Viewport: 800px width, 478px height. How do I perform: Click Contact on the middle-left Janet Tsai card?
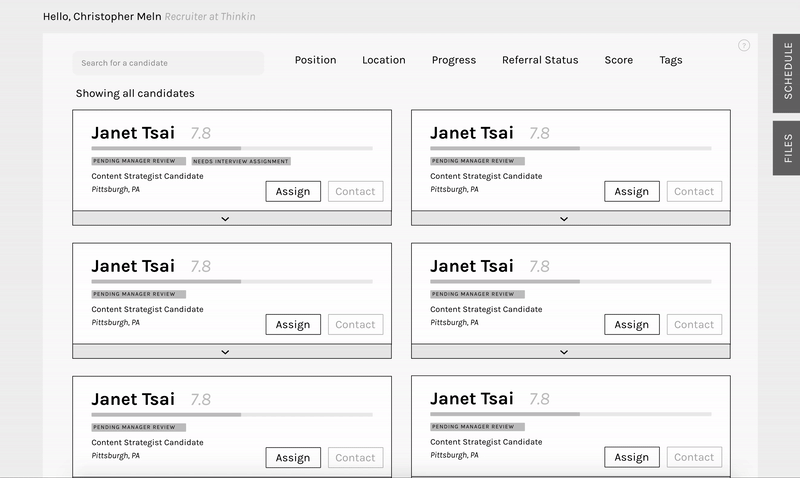[355, 324]
